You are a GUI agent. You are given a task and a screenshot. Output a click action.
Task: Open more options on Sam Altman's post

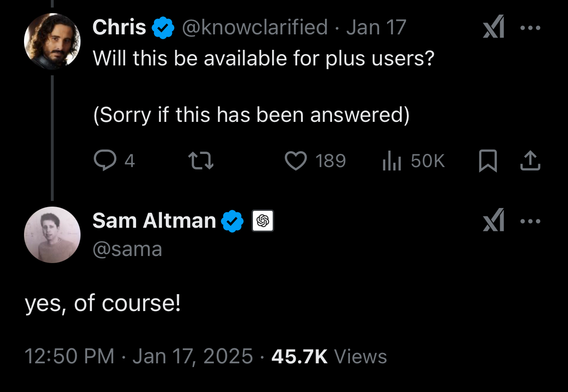click(x=531, y=221)
